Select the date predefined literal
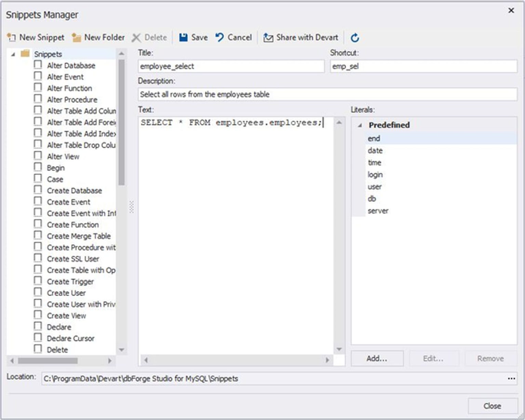 375,150
